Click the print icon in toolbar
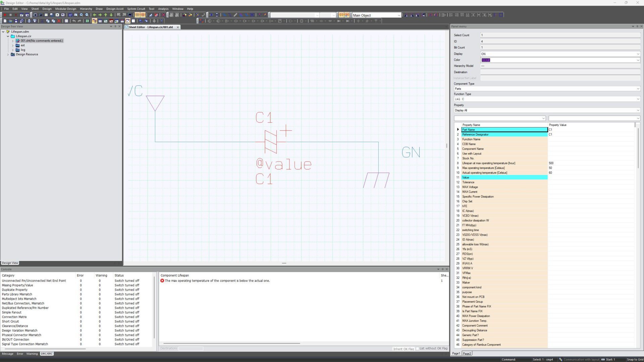 (x=29, y=21)
